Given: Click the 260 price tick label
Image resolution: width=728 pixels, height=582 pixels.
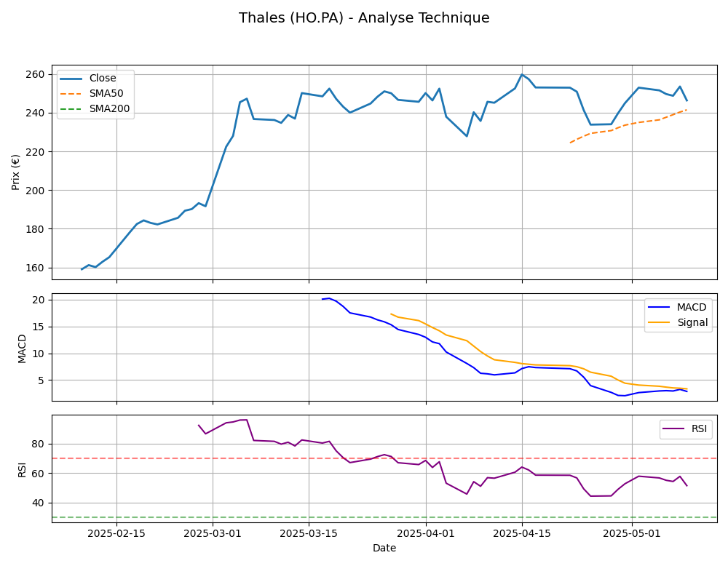Looking at the screenshot, I should point(36,75).
